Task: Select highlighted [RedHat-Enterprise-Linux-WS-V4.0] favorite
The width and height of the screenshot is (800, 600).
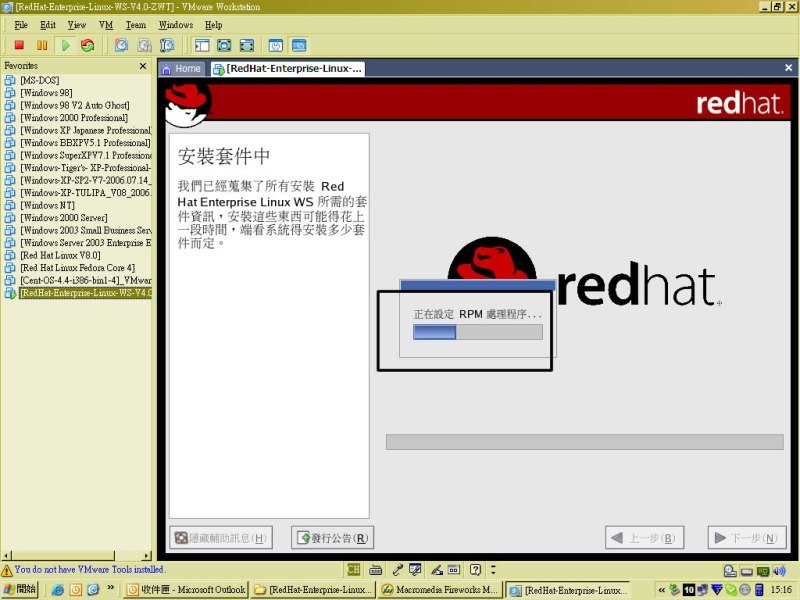Action: coord(85,293)
